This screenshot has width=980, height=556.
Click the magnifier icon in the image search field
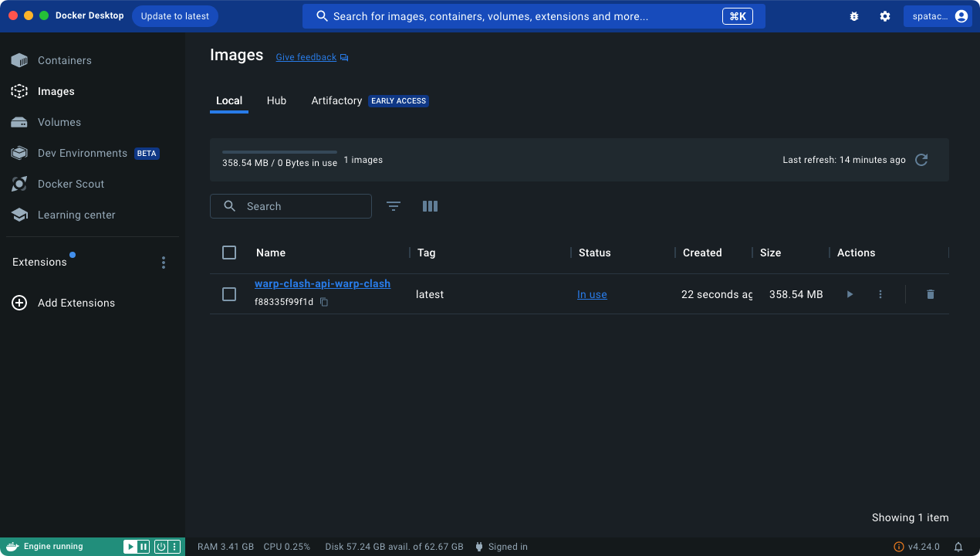click(229, 206)
